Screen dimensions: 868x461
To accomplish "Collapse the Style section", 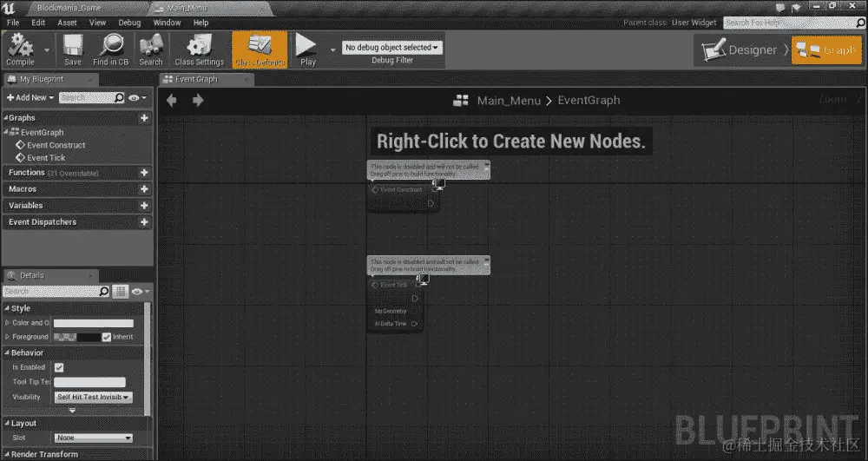I will pos(7,308).
